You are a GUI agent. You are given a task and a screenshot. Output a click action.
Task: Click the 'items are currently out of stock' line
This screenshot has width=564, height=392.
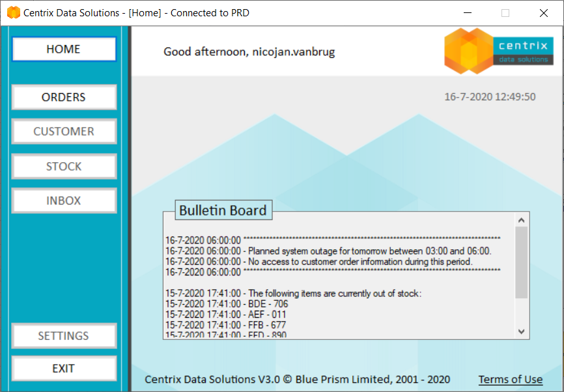pos(294,294)
